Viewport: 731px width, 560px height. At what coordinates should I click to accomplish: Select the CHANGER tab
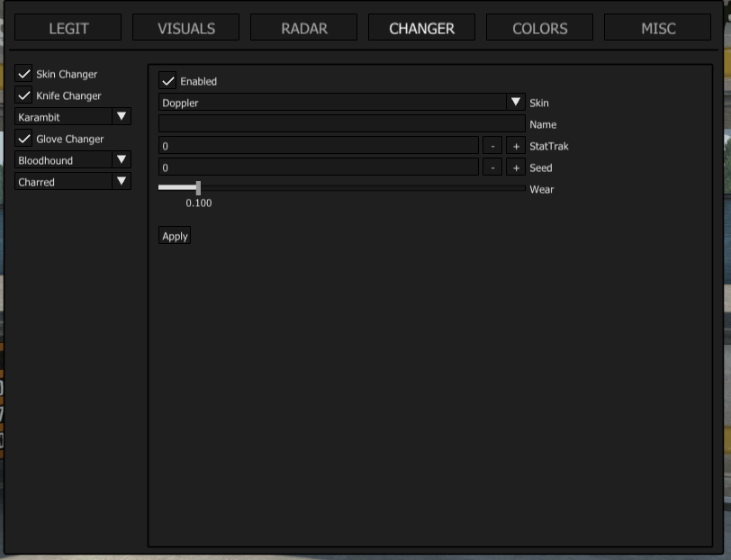[x=422, y=28]
